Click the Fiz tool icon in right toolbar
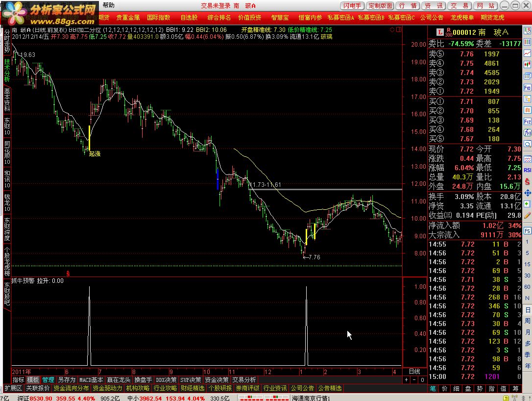This screenshot has height=401, width=532. (x=527, y=122)
